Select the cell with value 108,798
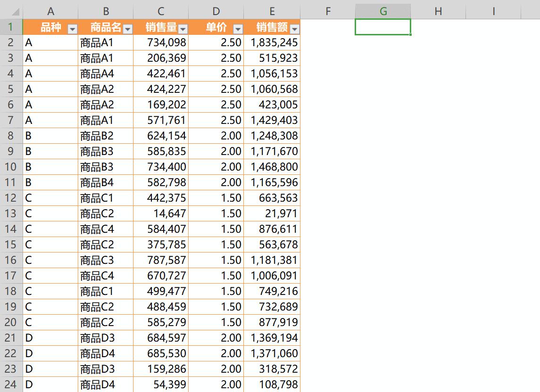The height and width of the screenshot is (392, 540). (x=272, y=384)
